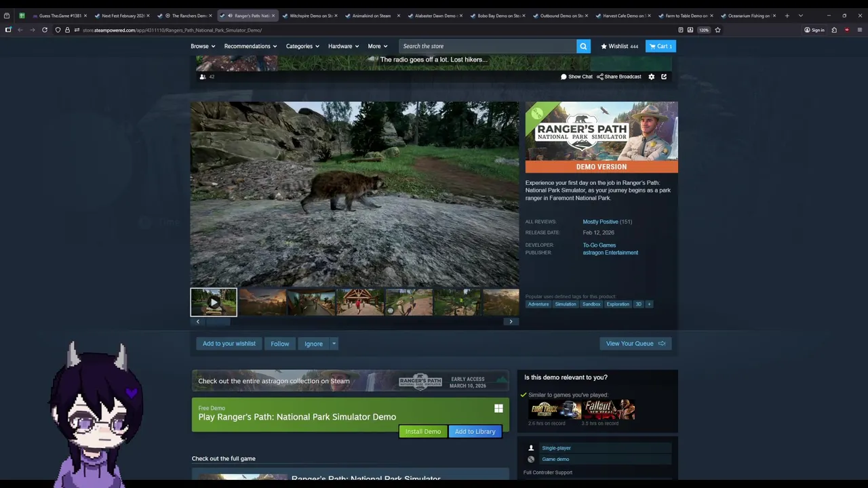
Task: Open browser Sign in account button
Action: click(x=814, y=30)
